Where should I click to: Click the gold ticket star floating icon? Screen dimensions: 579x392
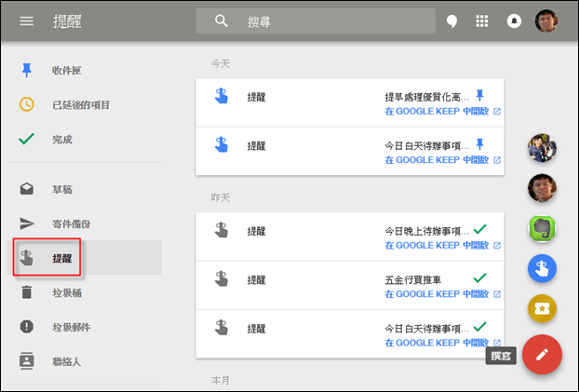point(542,308)
